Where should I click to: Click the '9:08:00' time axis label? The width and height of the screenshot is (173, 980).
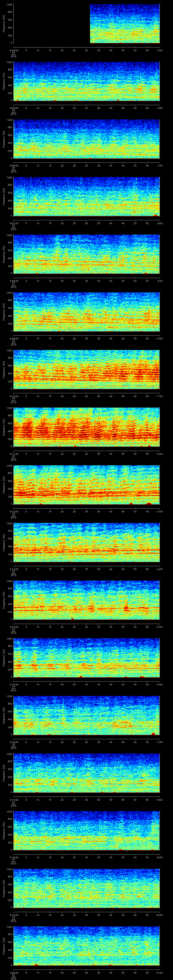coord(14,281)
